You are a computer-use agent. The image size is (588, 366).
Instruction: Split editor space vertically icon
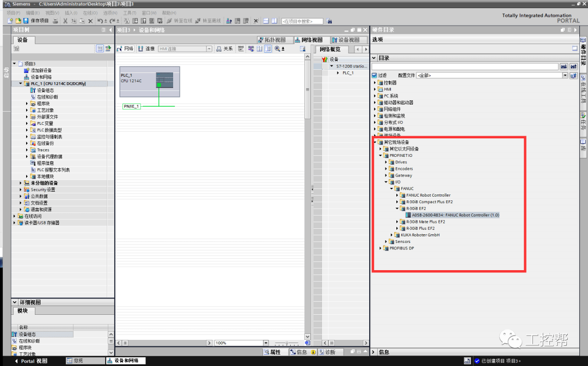[x=274, y=21]
